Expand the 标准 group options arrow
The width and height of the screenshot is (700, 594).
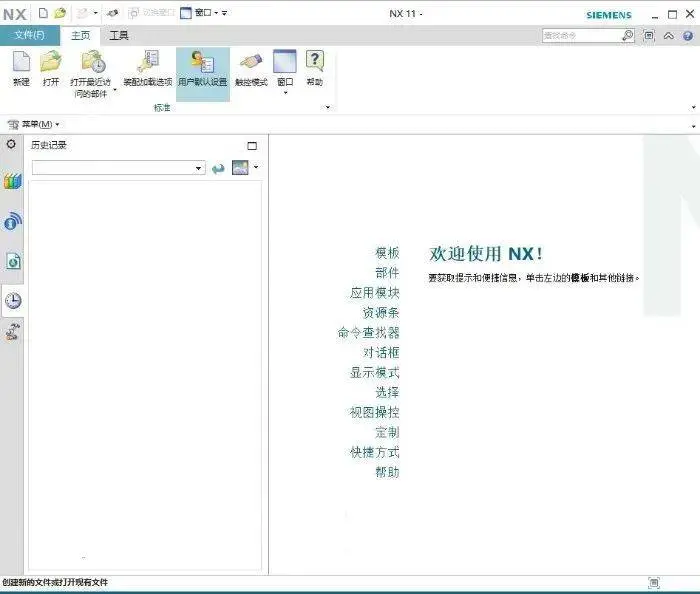click(x=328, y=107)
